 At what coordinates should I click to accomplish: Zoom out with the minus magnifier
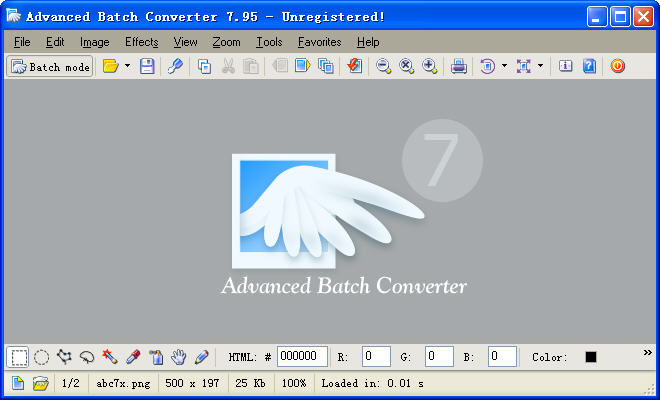383,66
